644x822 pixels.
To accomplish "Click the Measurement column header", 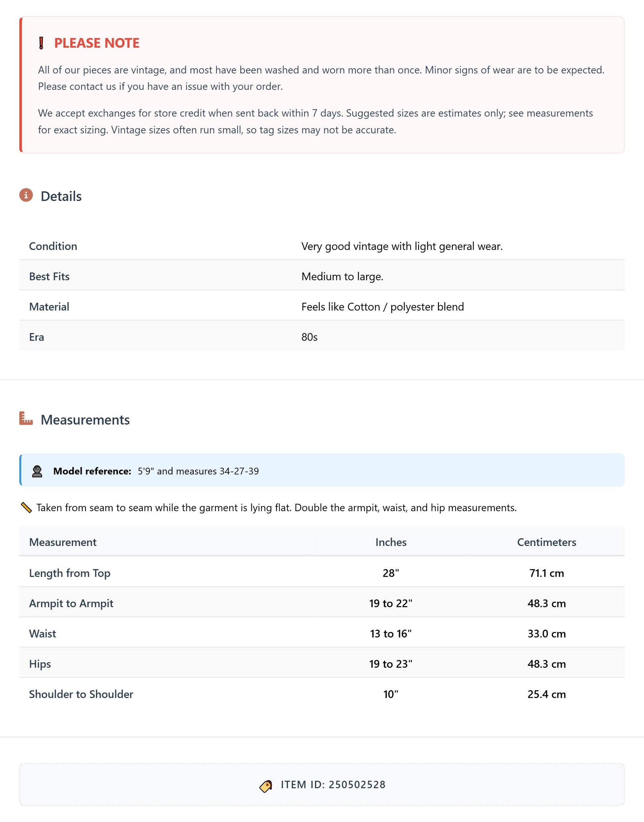I will (x=63, y=542).
